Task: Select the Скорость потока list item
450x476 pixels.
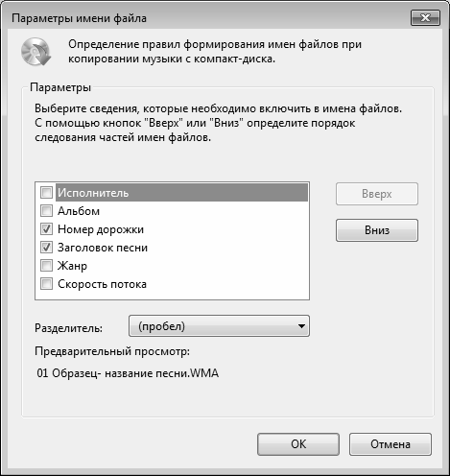Action: 102,284
